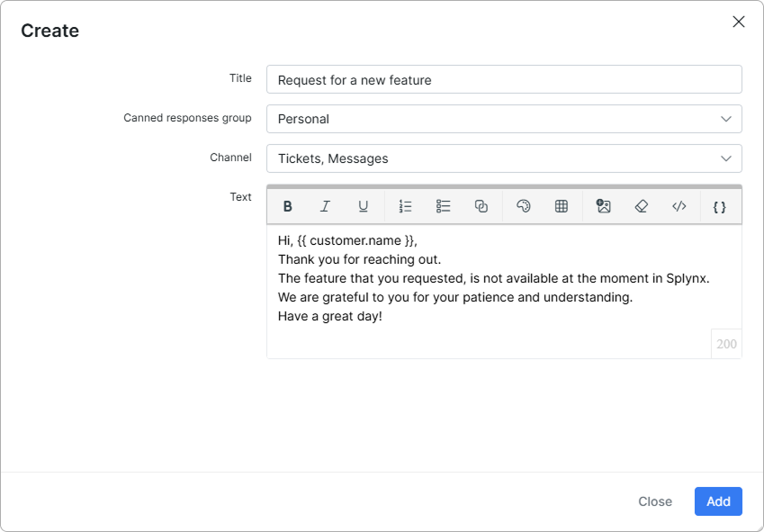Viewport: 764px width, 532px height.
Task: Click the Close button
Action: pyautogui.click(x=655, y=501)
